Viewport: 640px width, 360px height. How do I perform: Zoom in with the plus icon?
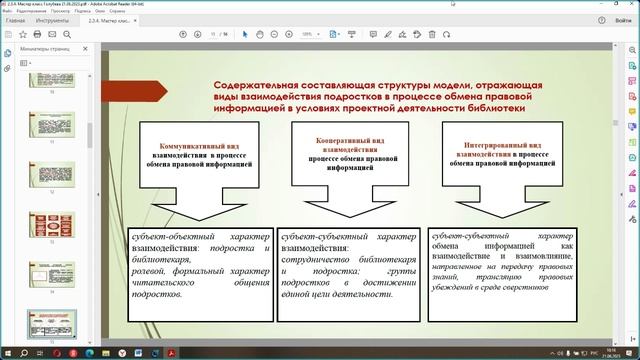pyautogui.click(x=289, y=35)
